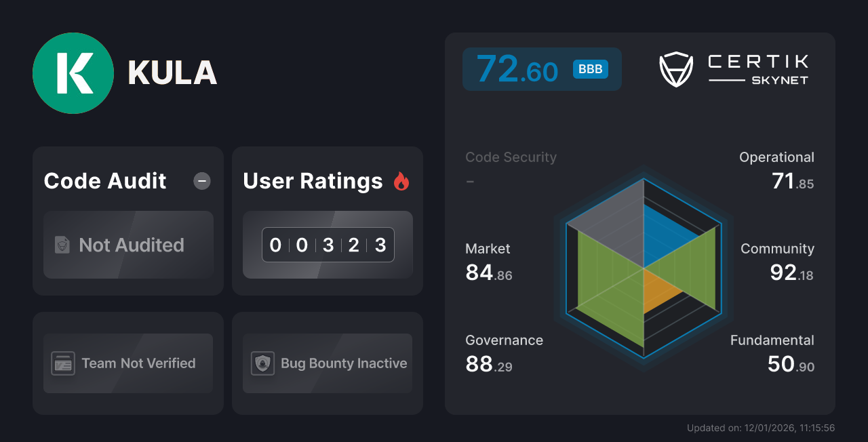Click the 72.60 BBB score badge
The image size is (868, 442).
(542, 68)
